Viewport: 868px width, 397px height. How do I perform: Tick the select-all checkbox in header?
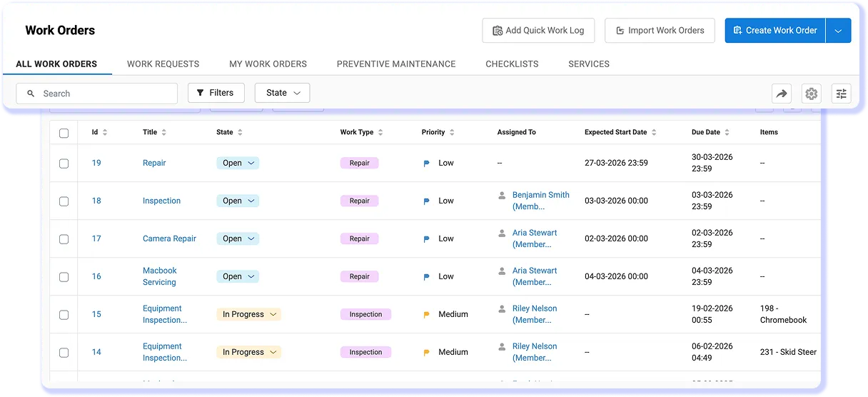(64, 133)
